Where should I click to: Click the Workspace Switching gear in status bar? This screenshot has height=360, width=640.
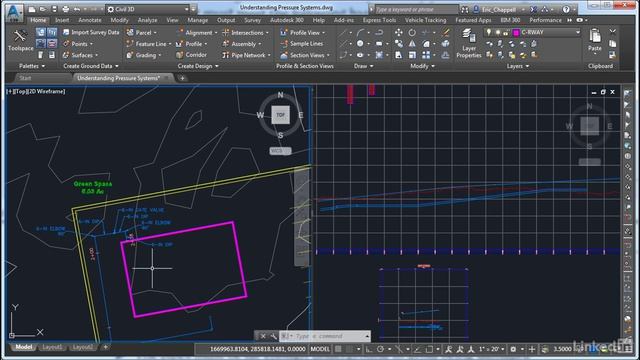pyautogui.click(x=513, y=349)
